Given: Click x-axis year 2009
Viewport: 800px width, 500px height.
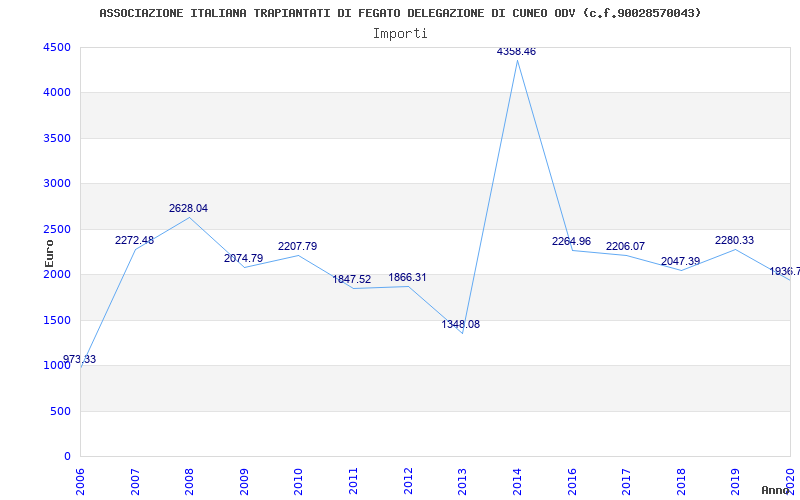Looking at the screenshot, I should pos(244,482).
